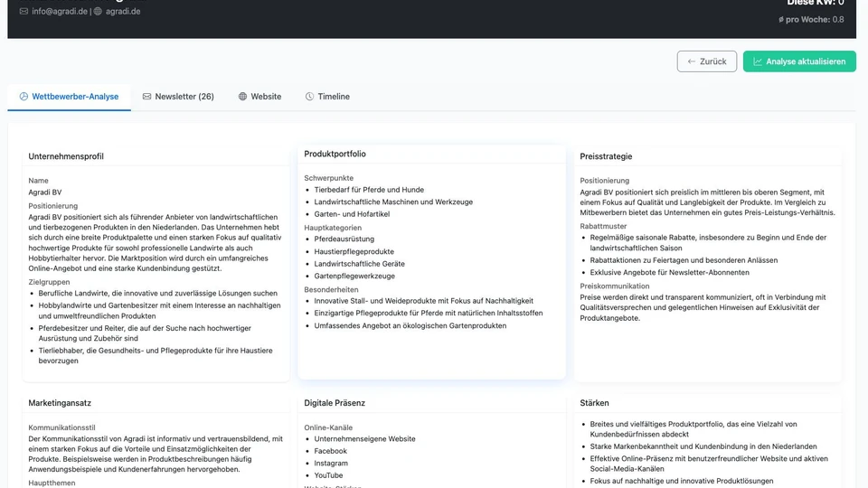Click the Preisstrategie card heading
This screenshot has height=488, width=868.
point(606,156)
